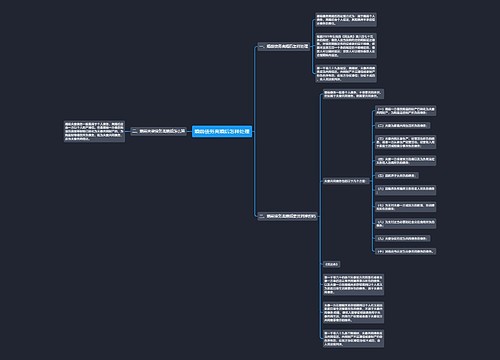Click the small 法律依据 node below the numbered list
Viewport: 500px width, 360px height.
pyautogui.click(x=331, y=264)
